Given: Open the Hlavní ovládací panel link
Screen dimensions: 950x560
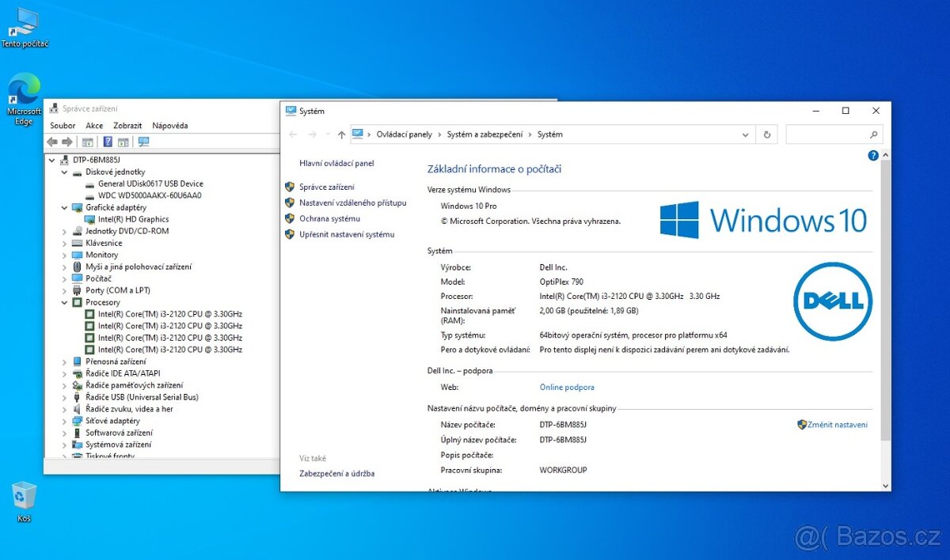Looking at the screenshot, I should pyautogui.click(x=336, y=163).
